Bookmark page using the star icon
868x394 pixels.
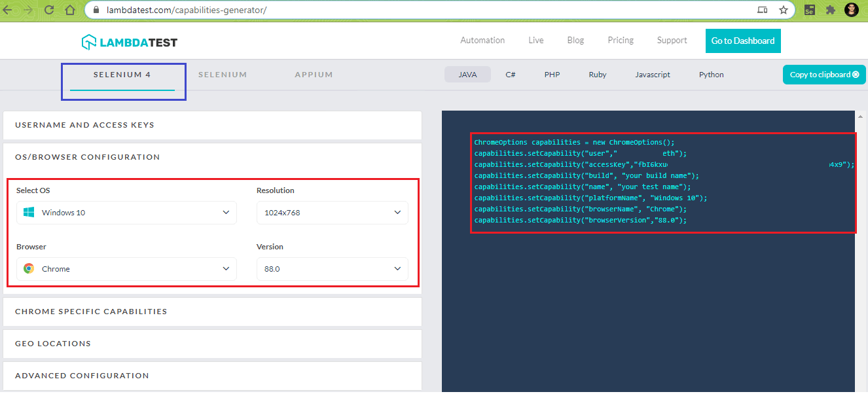[x=783, y=10]
